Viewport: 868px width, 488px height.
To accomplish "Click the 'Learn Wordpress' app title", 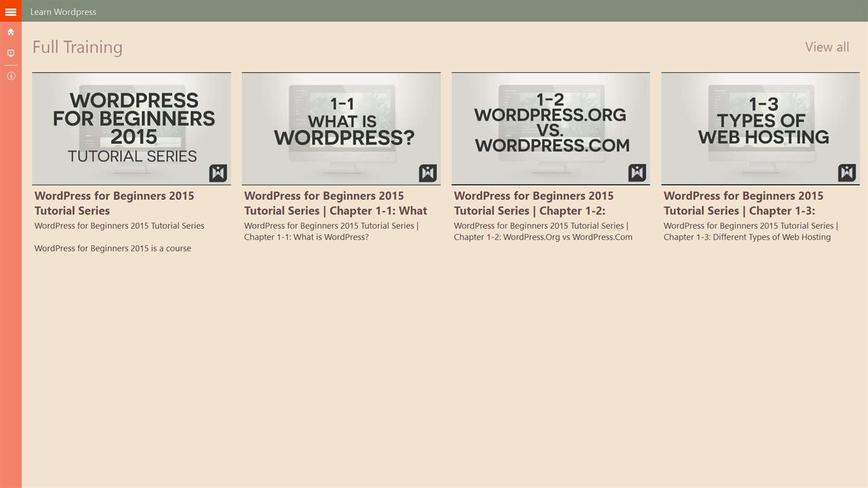I will pyautogui.click(x=63, y=11).
